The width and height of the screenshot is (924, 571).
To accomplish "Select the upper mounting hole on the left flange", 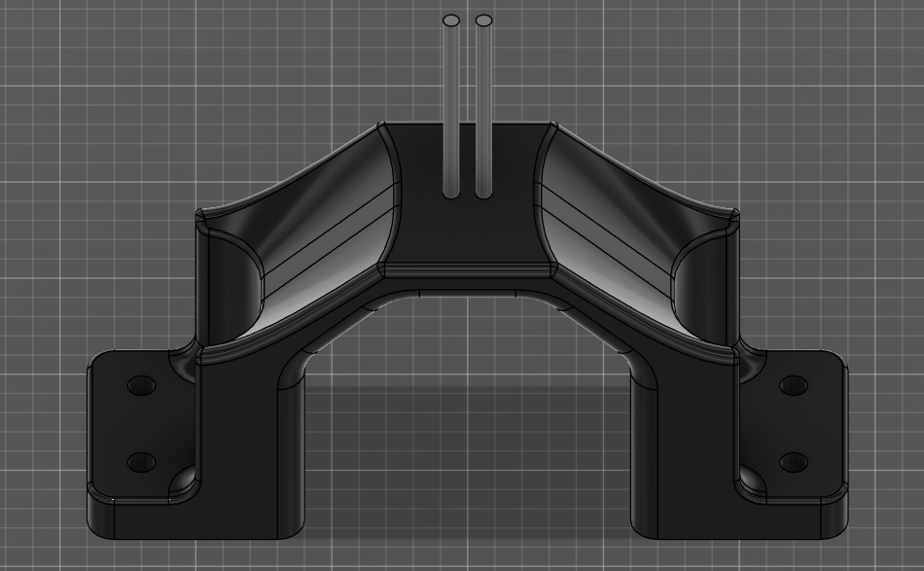I will pos(141,385).
